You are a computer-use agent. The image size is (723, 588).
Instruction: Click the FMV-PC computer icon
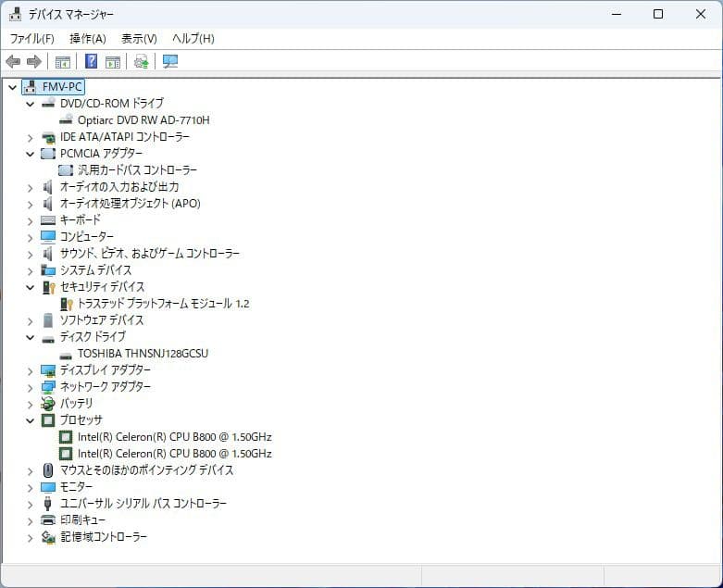coord(31,87)
